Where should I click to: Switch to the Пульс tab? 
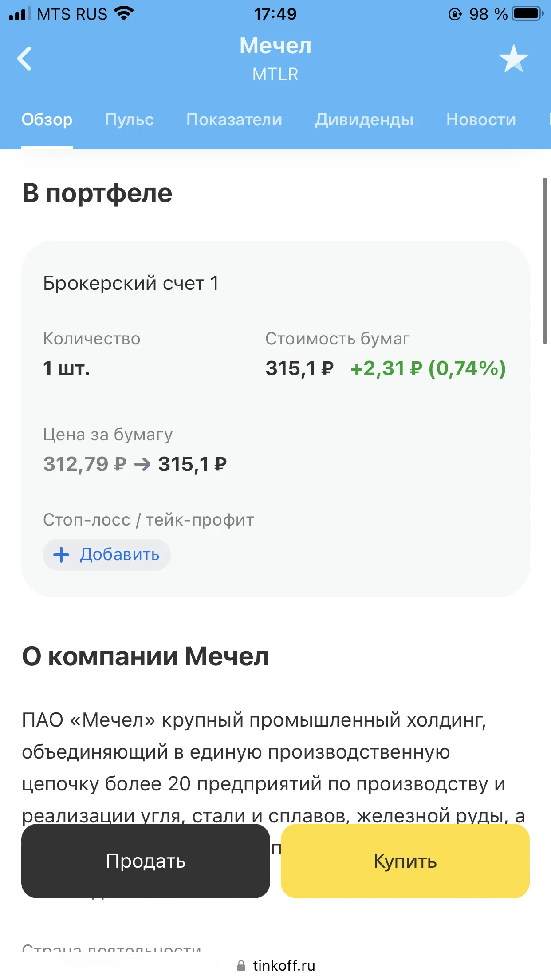[x=129, y=119]
